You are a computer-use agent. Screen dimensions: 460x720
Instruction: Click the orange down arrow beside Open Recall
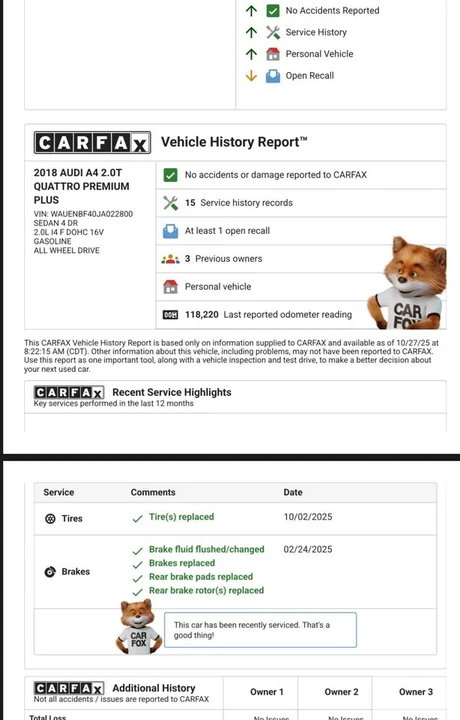pos(251,76)
